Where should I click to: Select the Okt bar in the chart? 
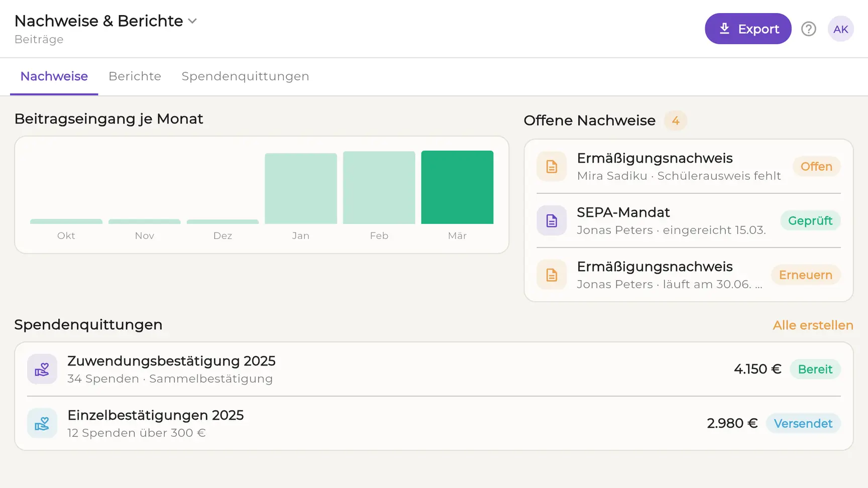pyautogui.click(x=66, y=221)
